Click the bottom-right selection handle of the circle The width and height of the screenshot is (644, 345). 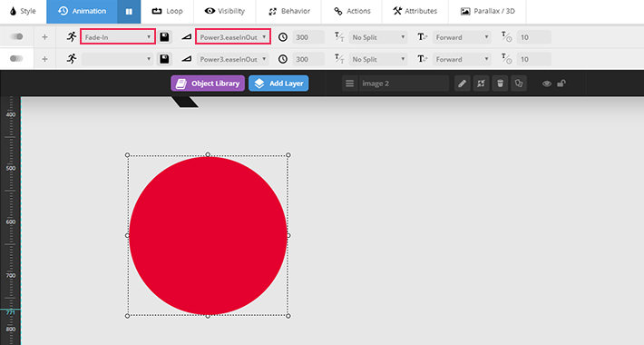tap(288, 316)
